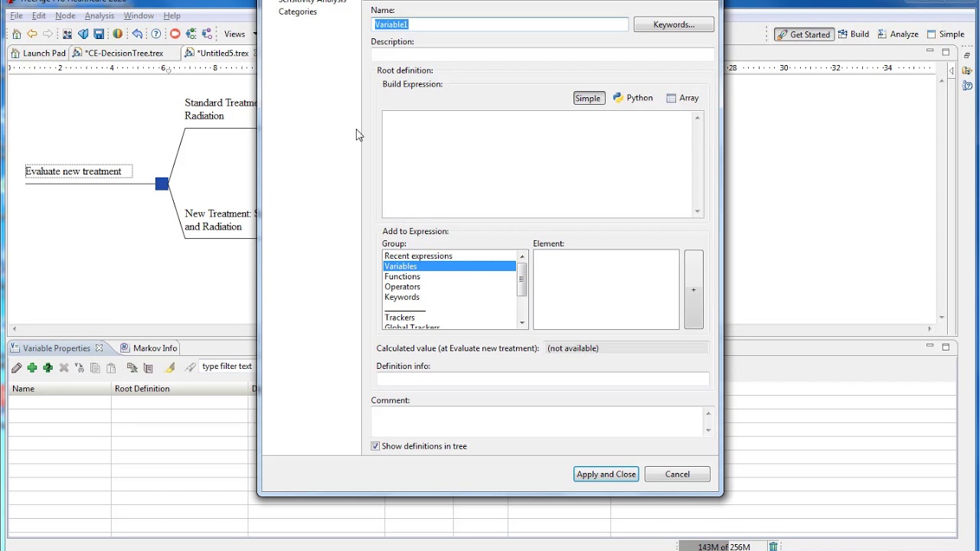The width and height of the screenshot is (980, 551).
Task: Click the open book icon in toolbar
Action: click(x=83, y=34)
